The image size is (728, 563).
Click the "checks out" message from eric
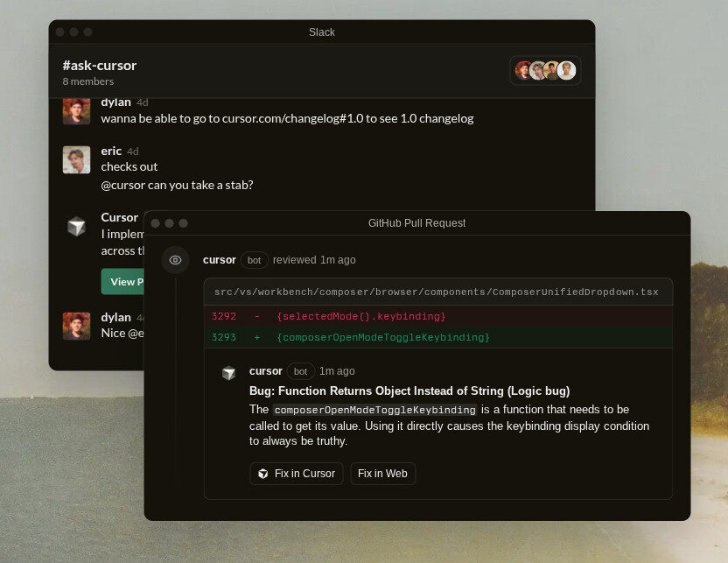(129, 166)
